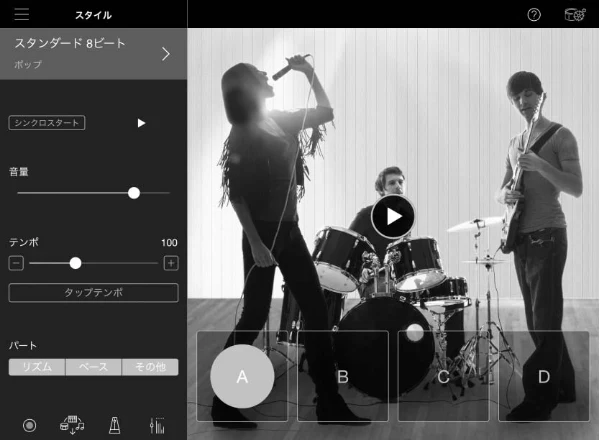Click the 音量 volume slider handle
Image resolution: width=600 pixels, height=440 pixels.
point(134,193)
